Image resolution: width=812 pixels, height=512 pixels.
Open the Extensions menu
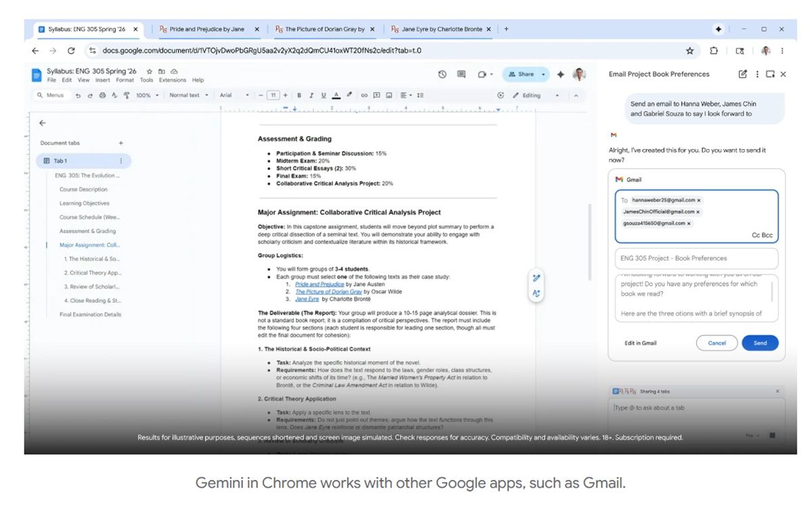pyautogui.click(x=173, y=80)
